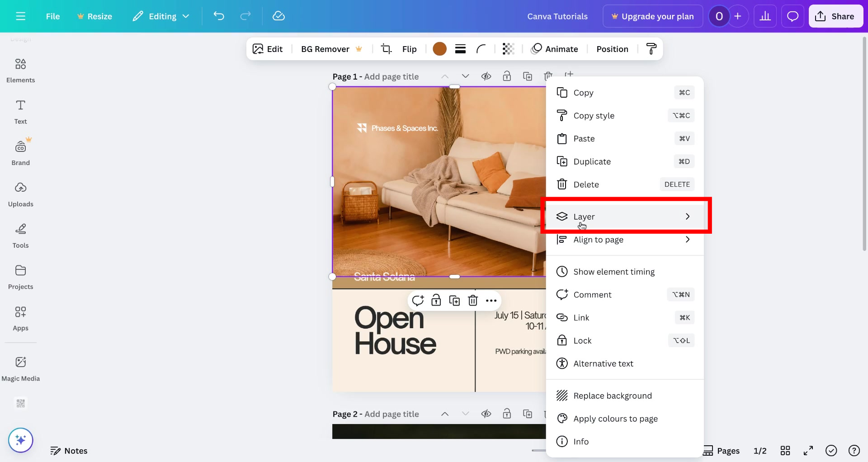Screen dimensions: 868x462
Task: Open the Animate panel
Action: [555, 49]
